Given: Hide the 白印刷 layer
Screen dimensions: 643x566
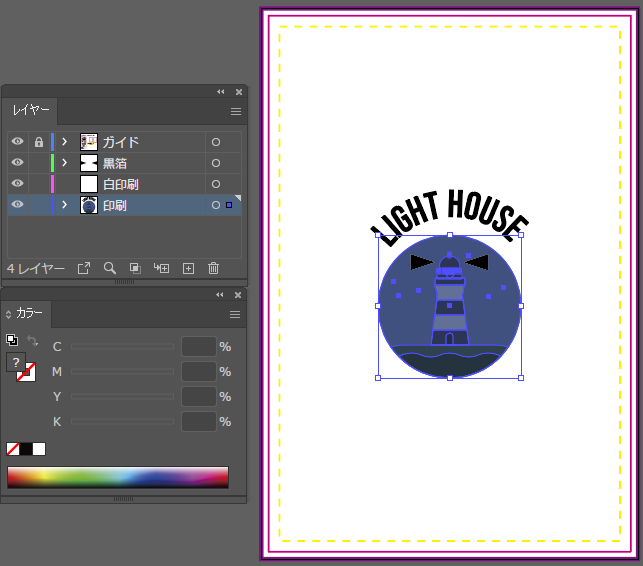Looking at the screenshot, I should coord(17,184).
